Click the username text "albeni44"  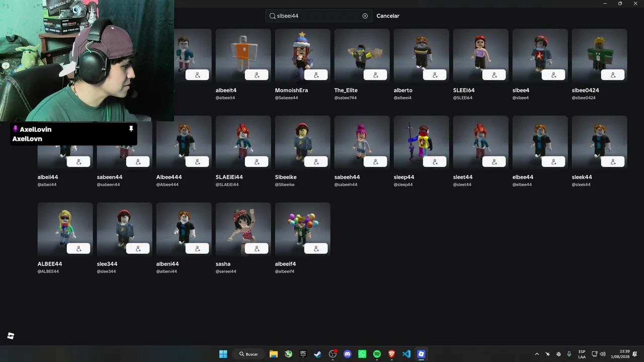click(168, 264)
